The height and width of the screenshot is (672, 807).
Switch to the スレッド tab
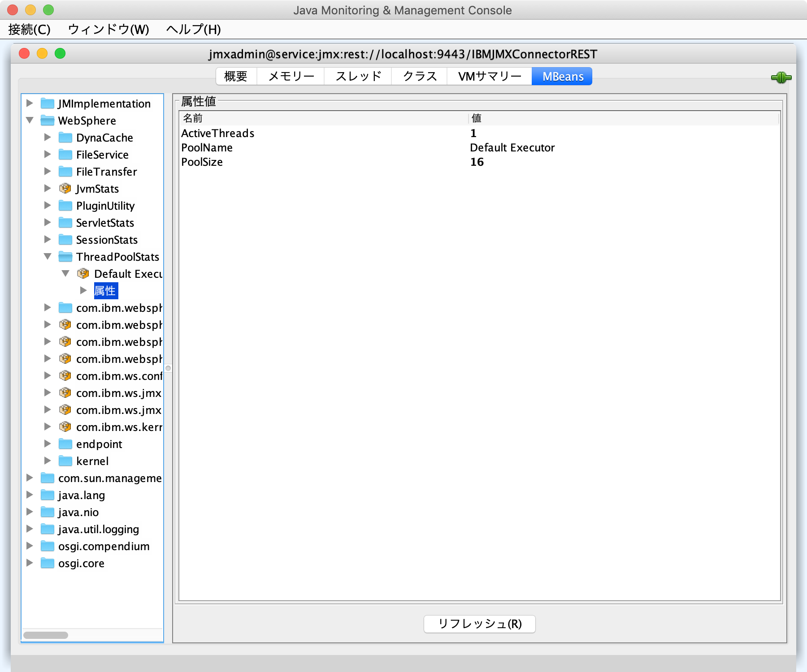[x=358, y=76]
